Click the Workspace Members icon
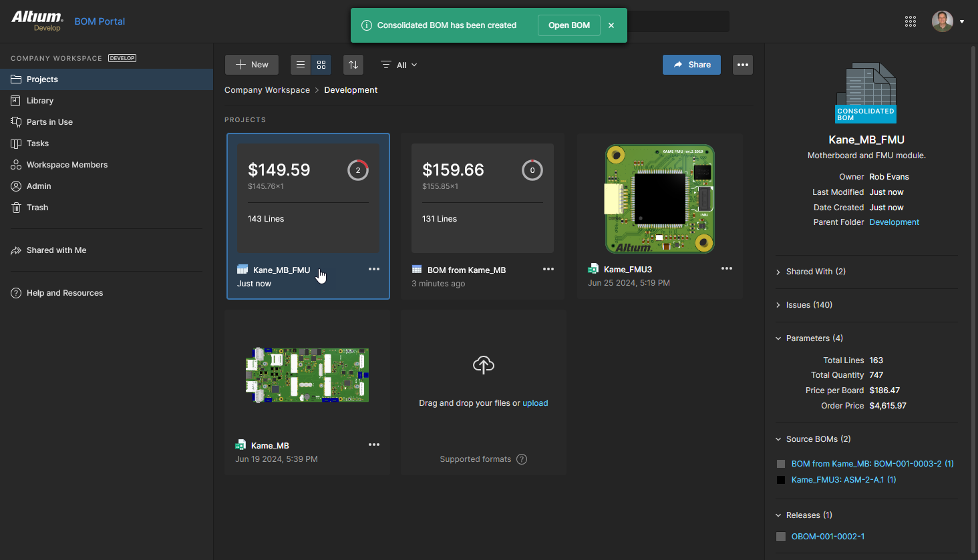The image size is (978, 560). coord(16,165)
